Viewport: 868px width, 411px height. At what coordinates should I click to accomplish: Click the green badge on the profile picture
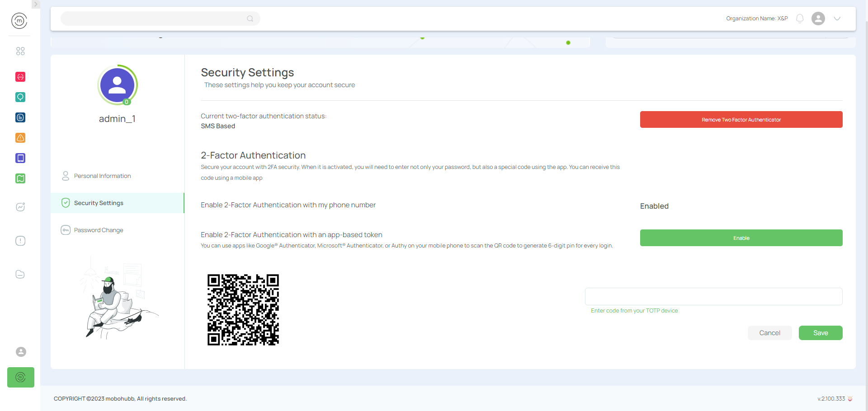click(x=127, y=102)
